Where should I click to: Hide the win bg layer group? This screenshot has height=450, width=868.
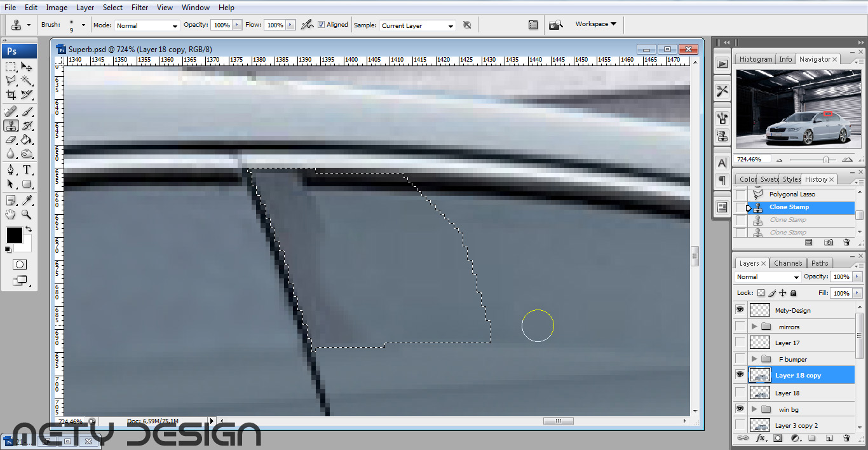tap(740, 408)
